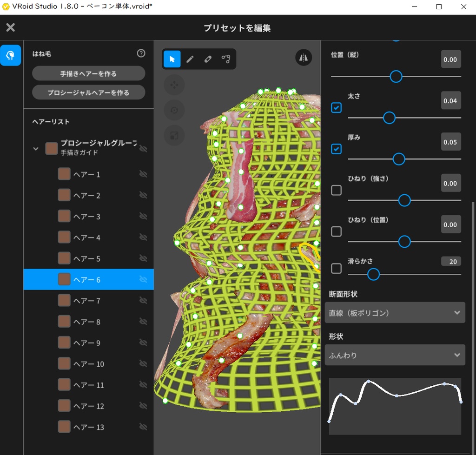Close the プリセットを編集 editor

pyautogui.click(x=10, y=27)
